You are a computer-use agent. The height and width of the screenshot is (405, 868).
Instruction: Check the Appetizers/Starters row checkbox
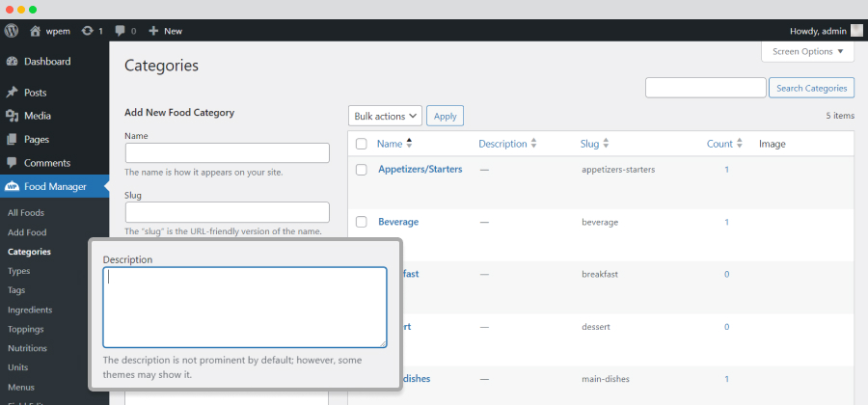coord(362,170)
